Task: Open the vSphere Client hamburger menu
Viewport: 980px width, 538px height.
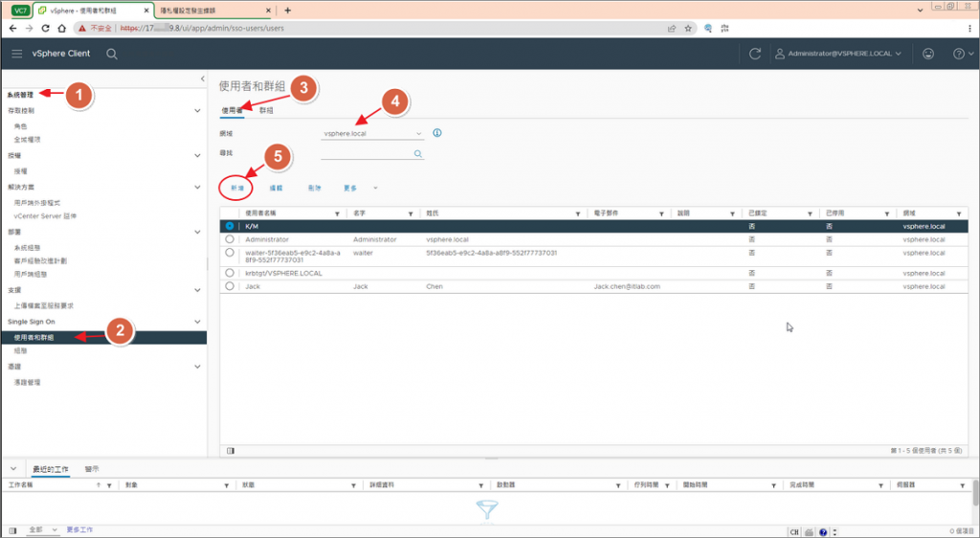Action: tap(17, 54)
